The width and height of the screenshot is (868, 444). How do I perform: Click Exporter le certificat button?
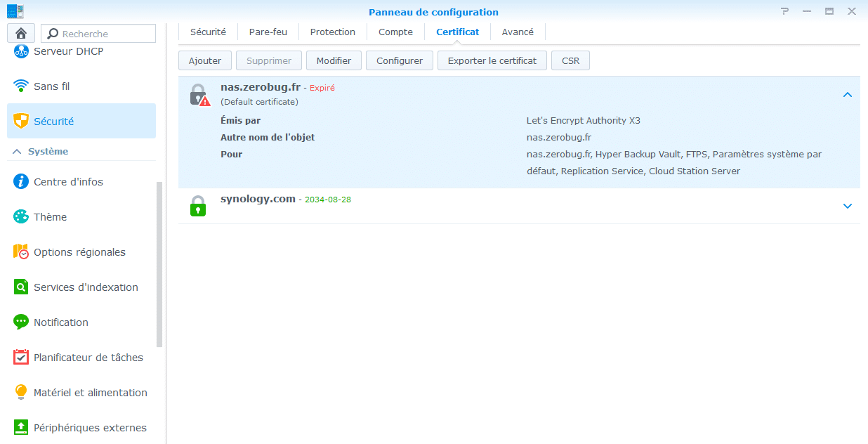(492, 60)
